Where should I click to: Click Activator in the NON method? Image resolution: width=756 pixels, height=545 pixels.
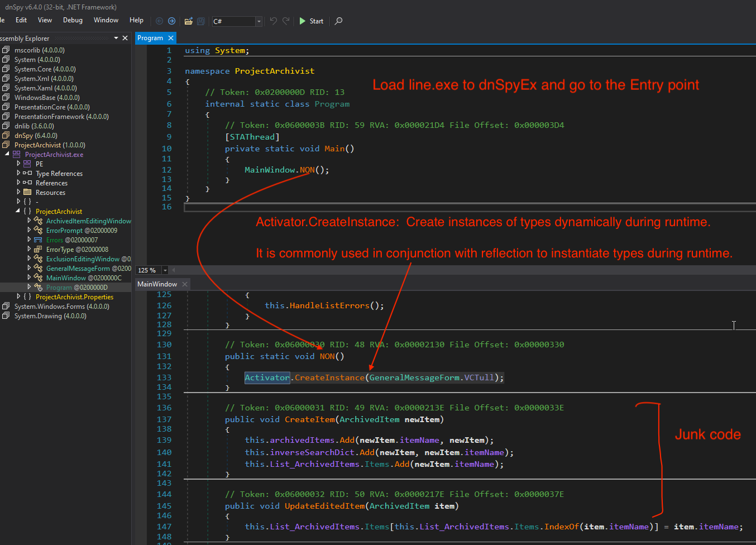(267, 377)
